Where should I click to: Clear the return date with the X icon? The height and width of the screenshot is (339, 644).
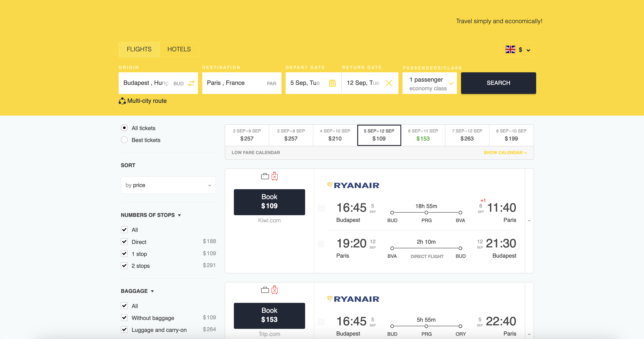coord(389,83)
